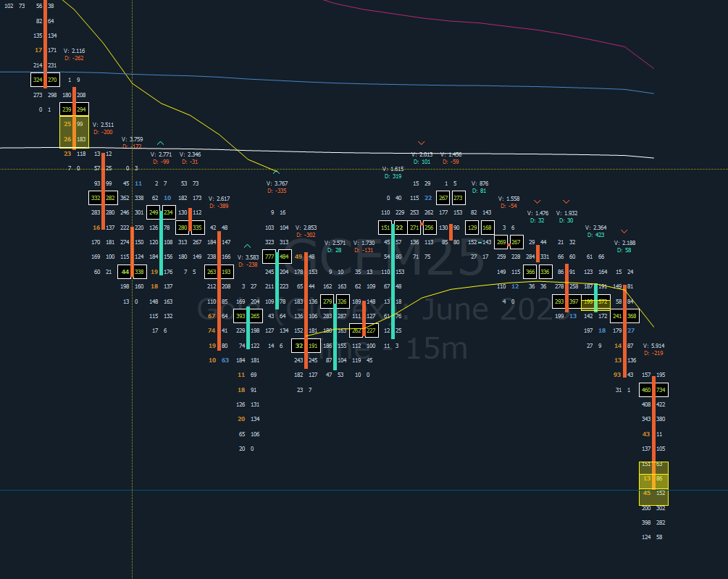The width and height of the screenshot is (728, 579).
Task: Select the delta label 'D: -302'
Action: pyautogui.click(x=306, y=235)
